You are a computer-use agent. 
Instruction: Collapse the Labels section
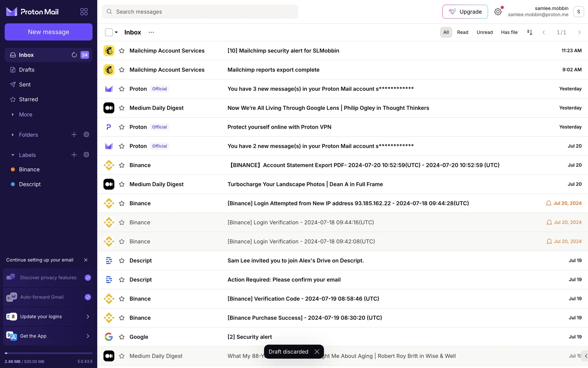coord(13,155)
